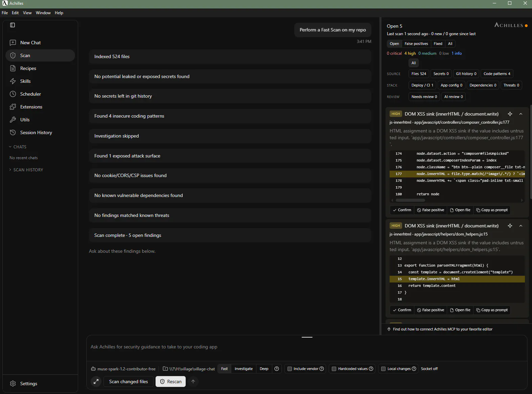Click the New Chat icon
Viewport: 532px width, 394px height.
coord(13,43)
